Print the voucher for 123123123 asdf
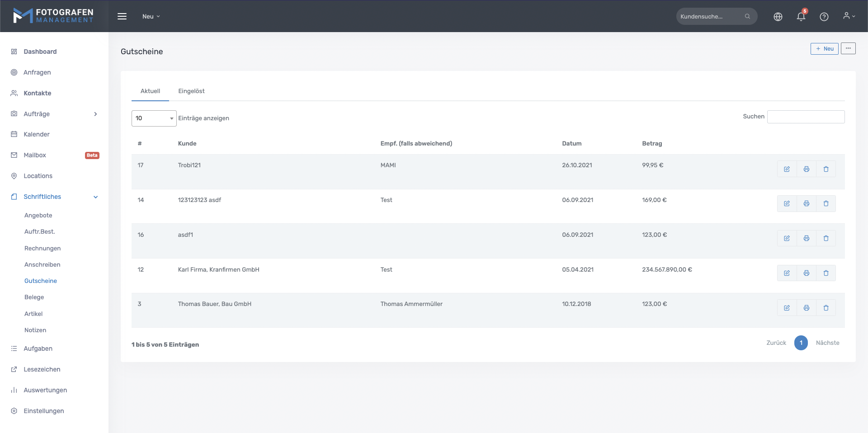This screenshot has height=433, width=868. tap(806, 204)
